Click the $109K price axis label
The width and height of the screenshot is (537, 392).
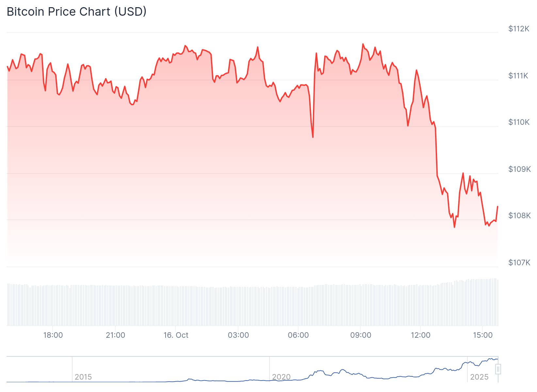tap(519, 169)
